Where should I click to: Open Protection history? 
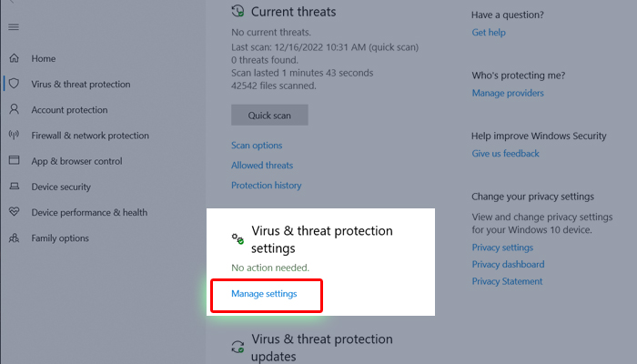coord(266,186)
